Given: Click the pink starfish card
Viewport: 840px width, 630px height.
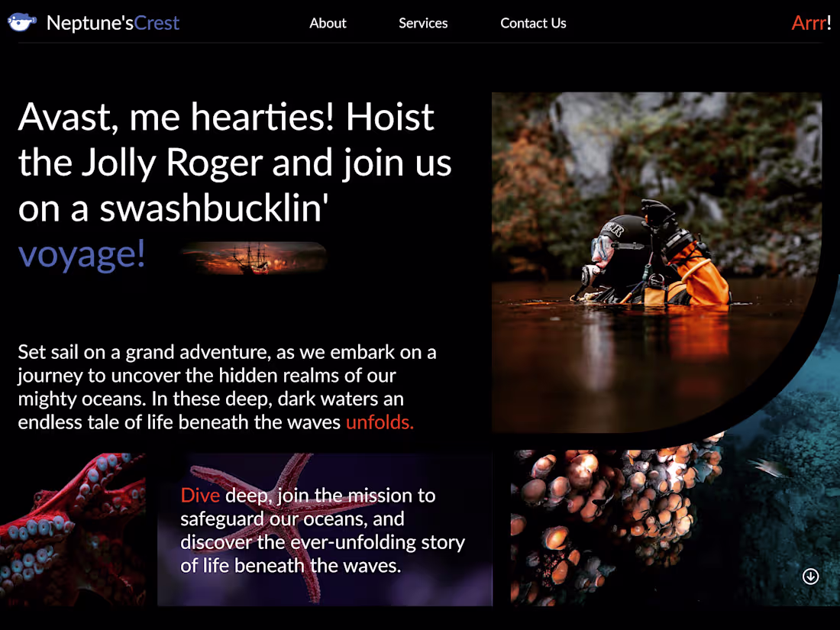Looking at the screenshot, I should point(325,529).
